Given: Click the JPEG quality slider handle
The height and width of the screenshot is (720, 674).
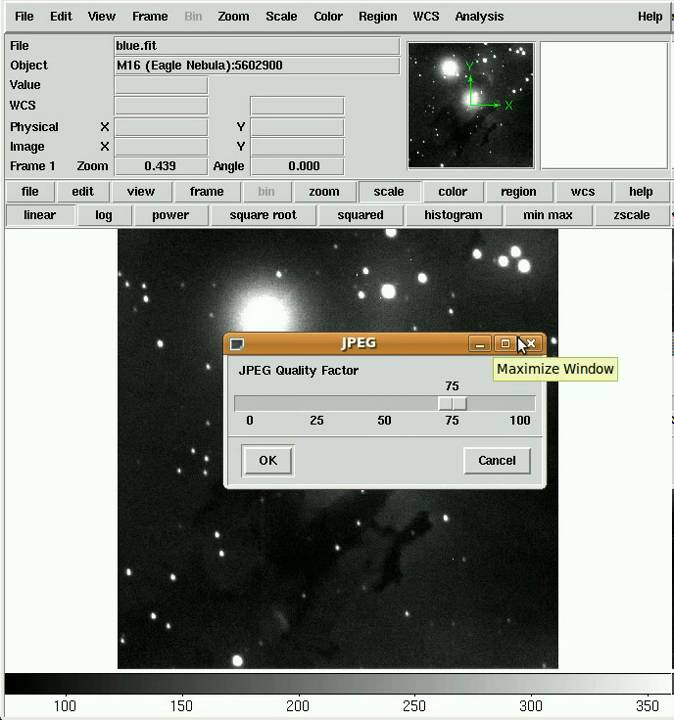Looking at the screenshot, I should 453,404.
